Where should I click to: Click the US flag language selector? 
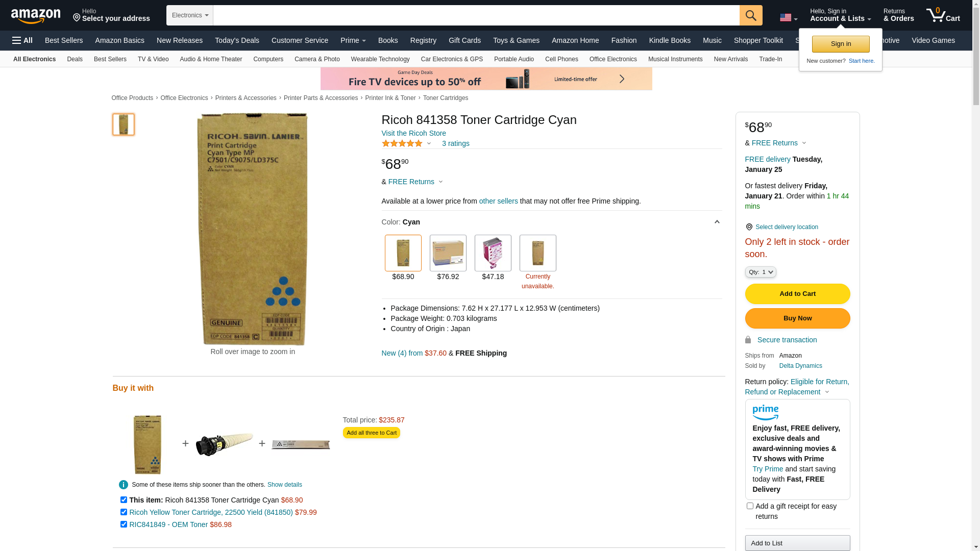[789, 18]
